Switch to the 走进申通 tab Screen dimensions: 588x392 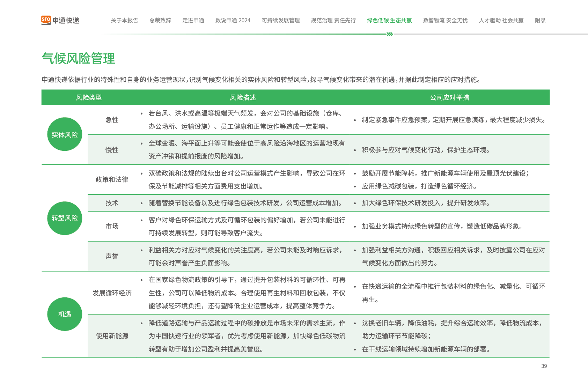193,20
